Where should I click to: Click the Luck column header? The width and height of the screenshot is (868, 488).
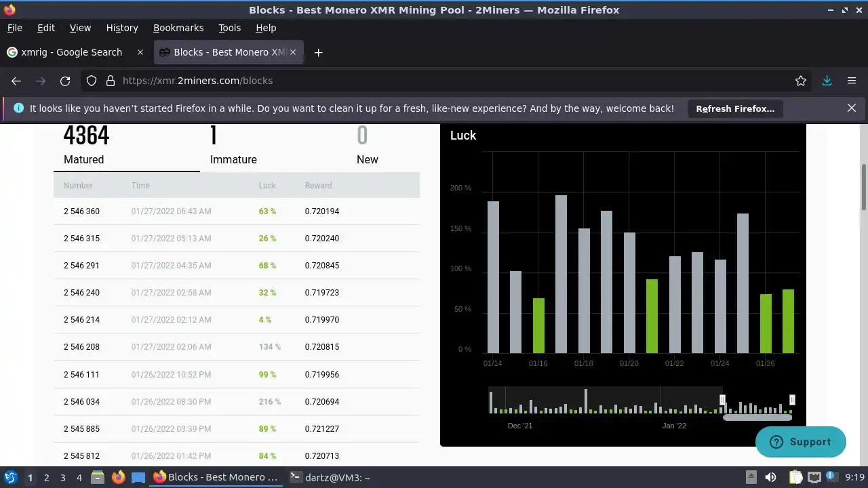267,186
